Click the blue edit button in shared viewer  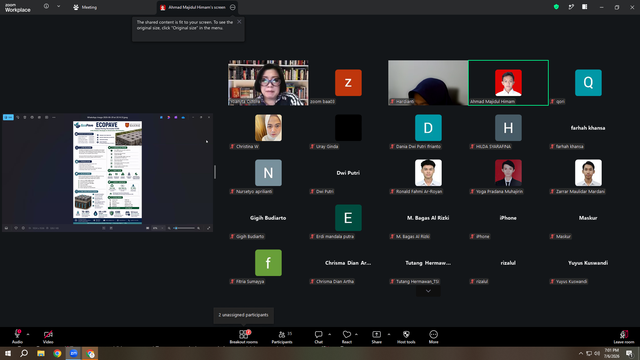(x=8, y=117)
